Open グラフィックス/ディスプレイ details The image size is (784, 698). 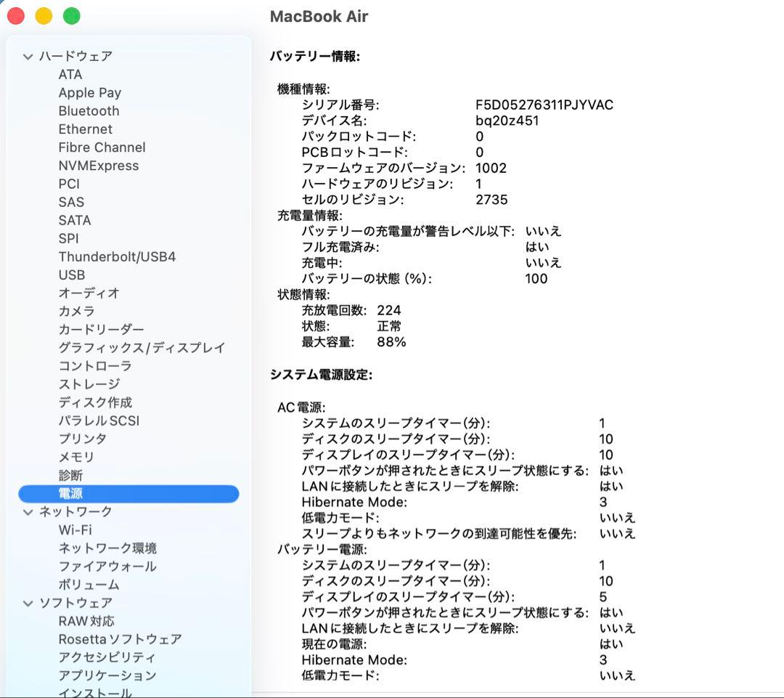point(142,347)
